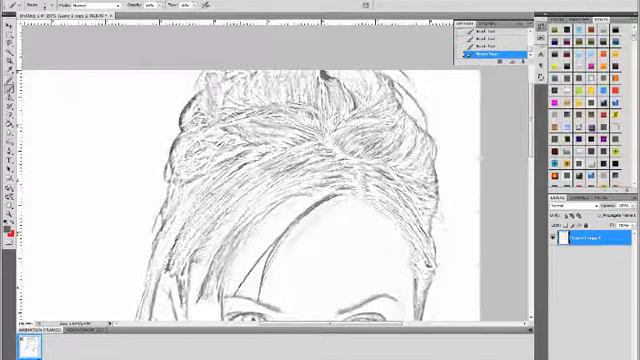The height and width of the screenshot is (360, 640).
Task: Switch to the Actions tab
Action: [x=486, y=24]
